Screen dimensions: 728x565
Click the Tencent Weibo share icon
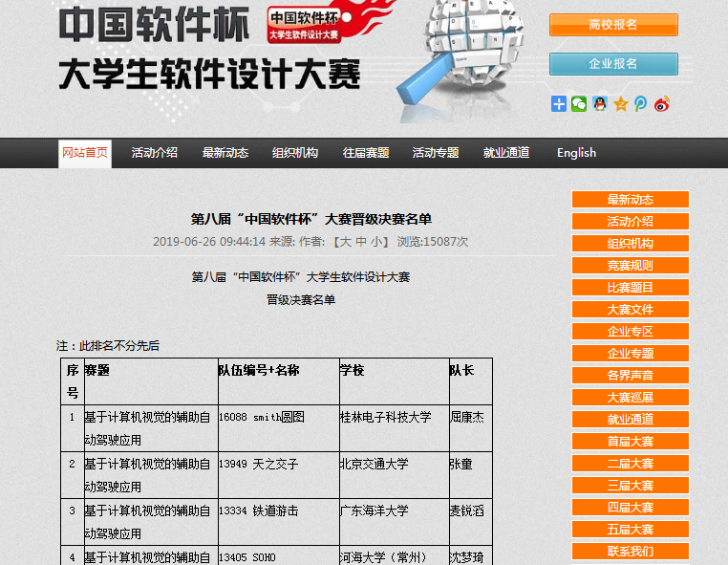click(641, 104)
